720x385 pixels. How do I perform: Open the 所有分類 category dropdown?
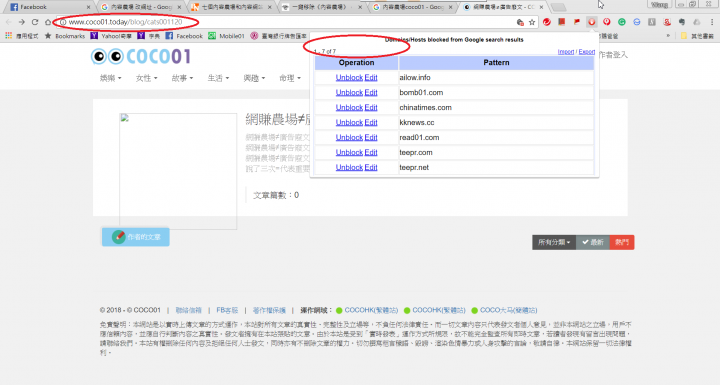(554, 242)
